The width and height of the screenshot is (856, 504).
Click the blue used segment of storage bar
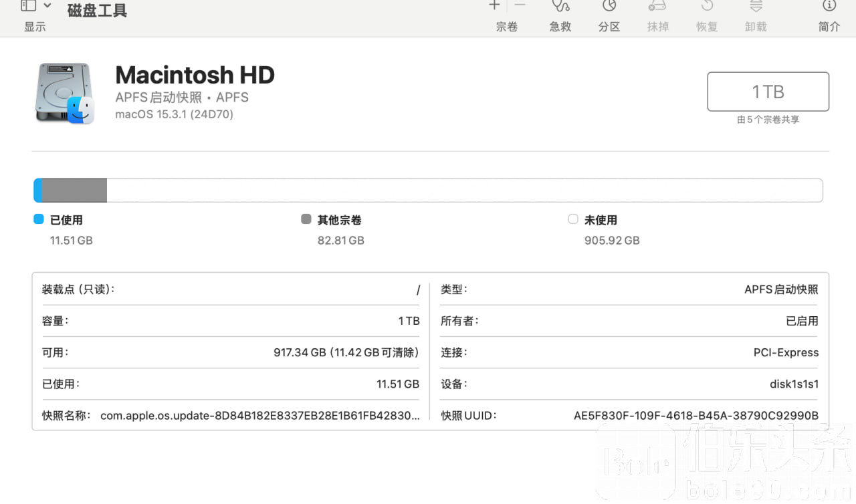coord(38,191)
